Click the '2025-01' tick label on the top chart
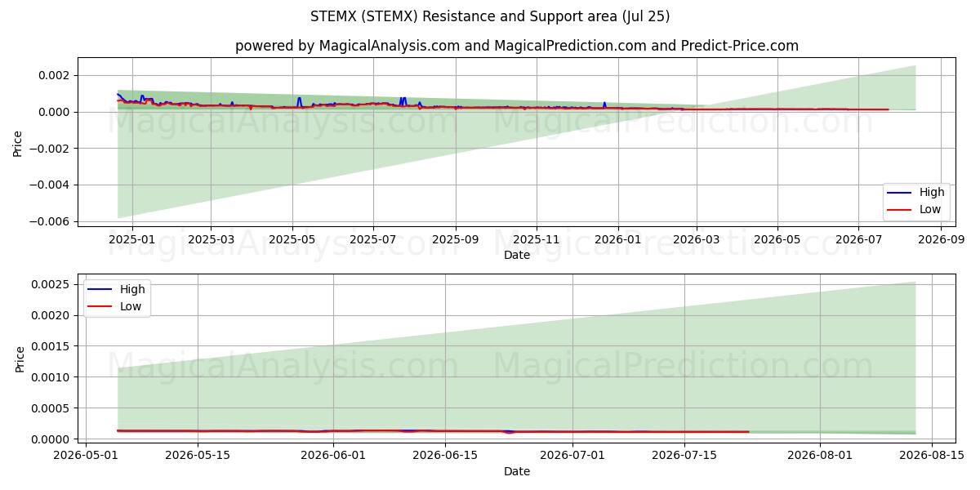 (131, 241)
